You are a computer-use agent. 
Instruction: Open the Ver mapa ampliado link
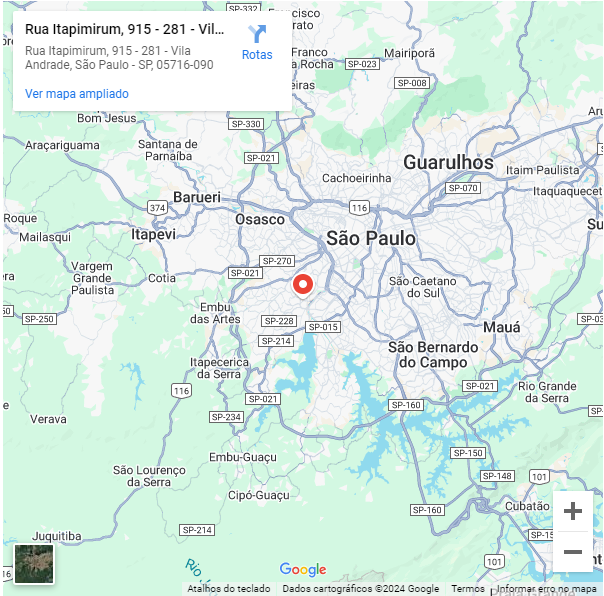(77, 94)
